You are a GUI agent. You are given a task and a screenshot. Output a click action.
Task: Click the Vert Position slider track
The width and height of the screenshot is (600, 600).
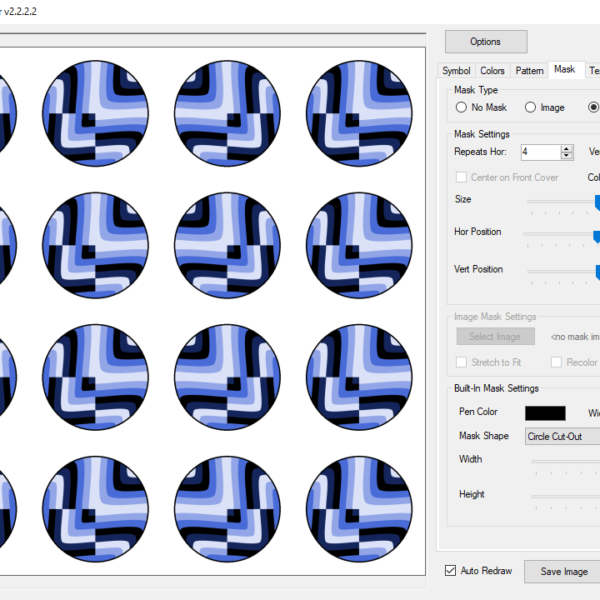(x=563, y=271)
